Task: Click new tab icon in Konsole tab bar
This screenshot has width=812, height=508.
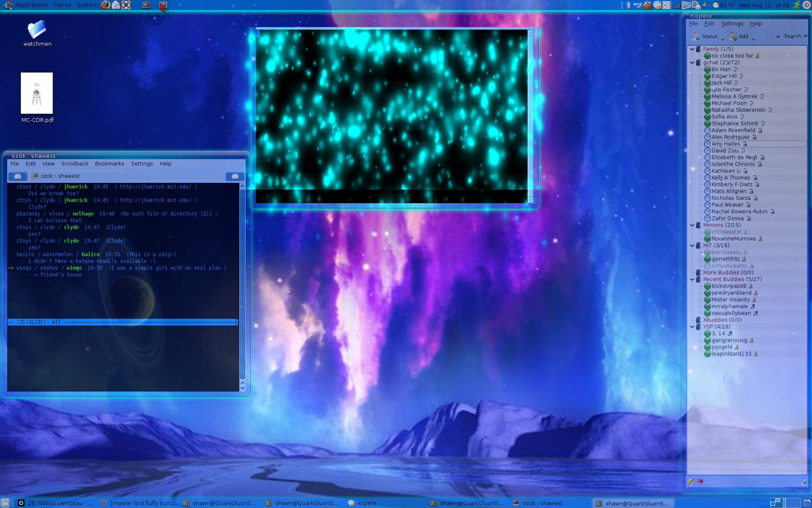Action: pyautogui.click(x=17, y=176)
